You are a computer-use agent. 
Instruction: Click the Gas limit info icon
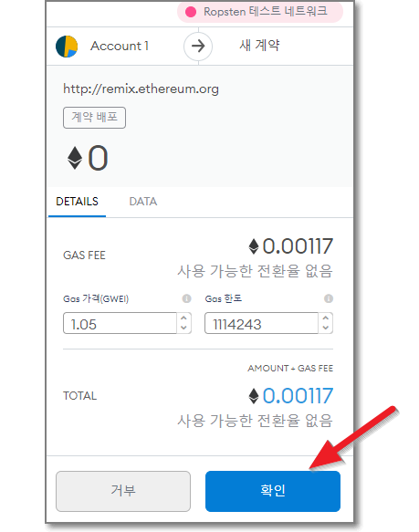tap(329, 298)
